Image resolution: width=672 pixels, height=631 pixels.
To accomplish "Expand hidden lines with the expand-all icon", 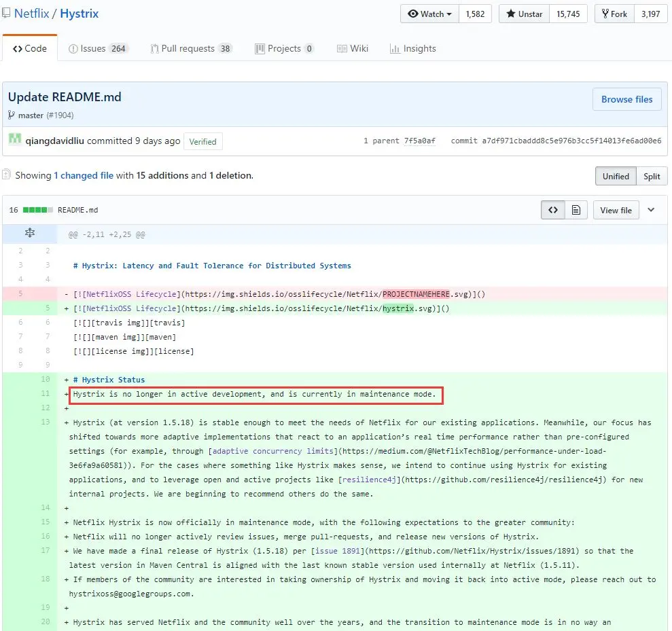I will [x=30, y=233].
